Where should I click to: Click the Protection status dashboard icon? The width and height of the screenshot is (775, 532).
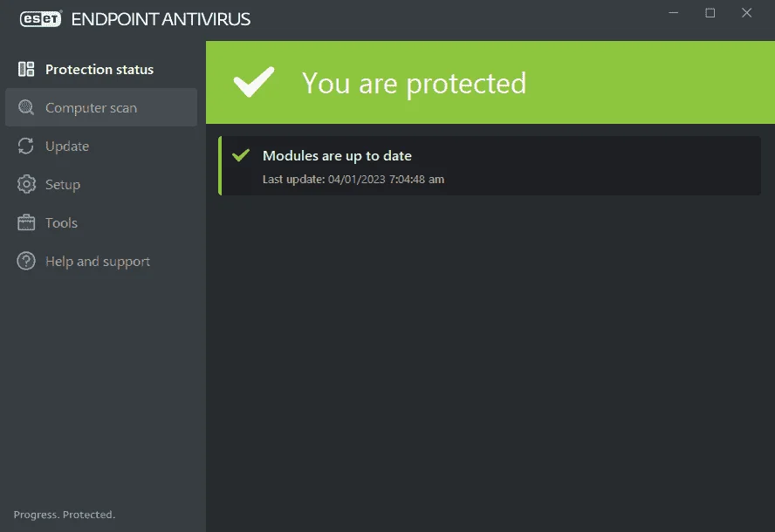tap(26, 69)
